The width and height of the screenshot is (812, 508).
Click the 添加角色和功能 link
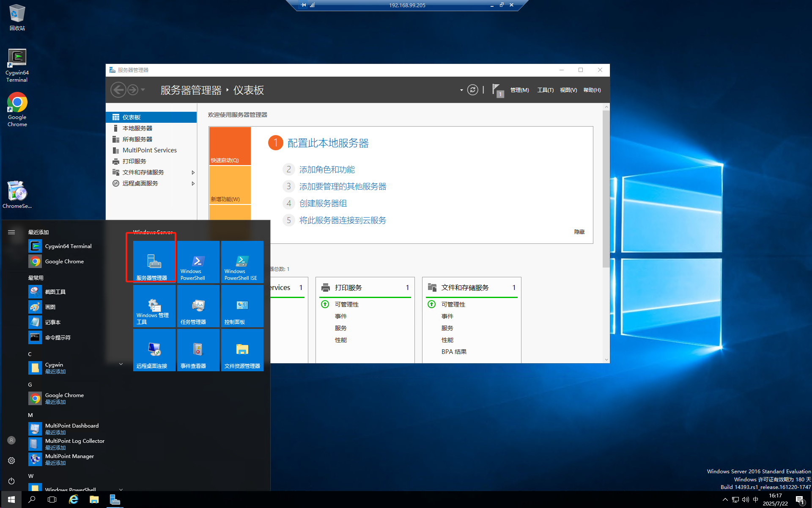click(327, 169)
